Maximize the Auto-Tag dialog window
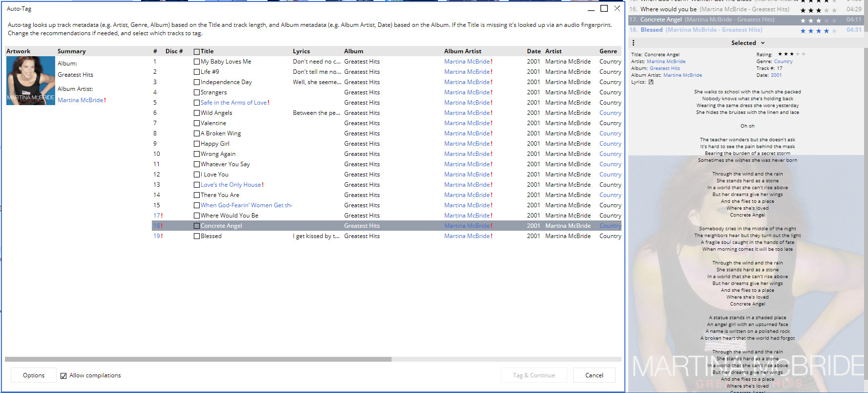 click(x=604, y=8)
